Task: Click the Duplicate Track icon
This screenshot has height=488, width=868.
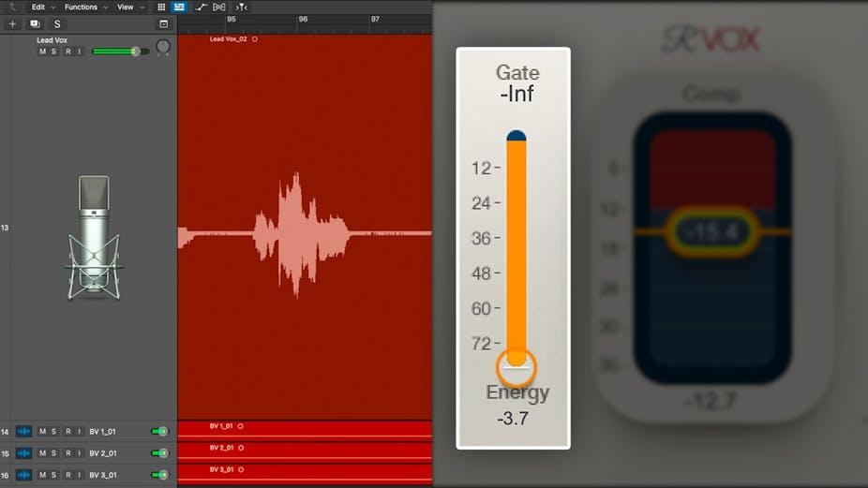Action: click(x=35, y=23)
